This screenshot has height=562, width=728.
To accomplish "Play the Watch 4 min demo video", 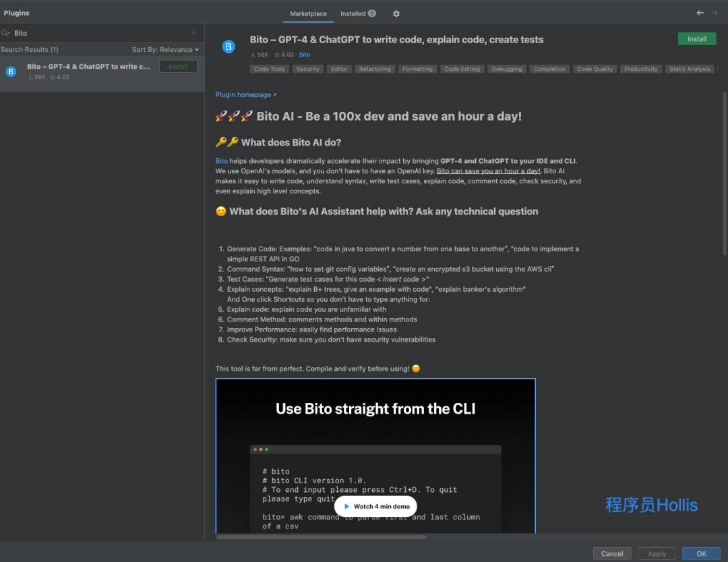I will [375, 506].
